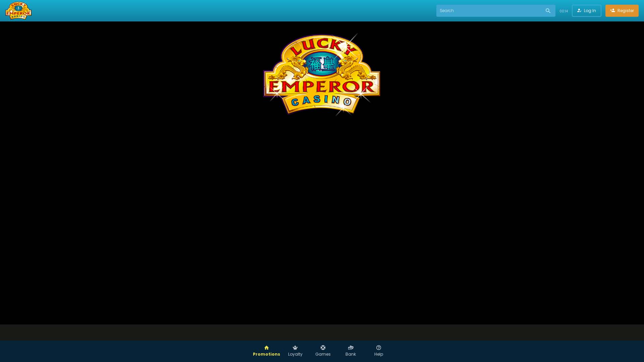The height and width of the screenshot is (362, 644).
Task: Click the Lucky Emperor logo in the top-left corner
Action: click(x=18, y=10)
